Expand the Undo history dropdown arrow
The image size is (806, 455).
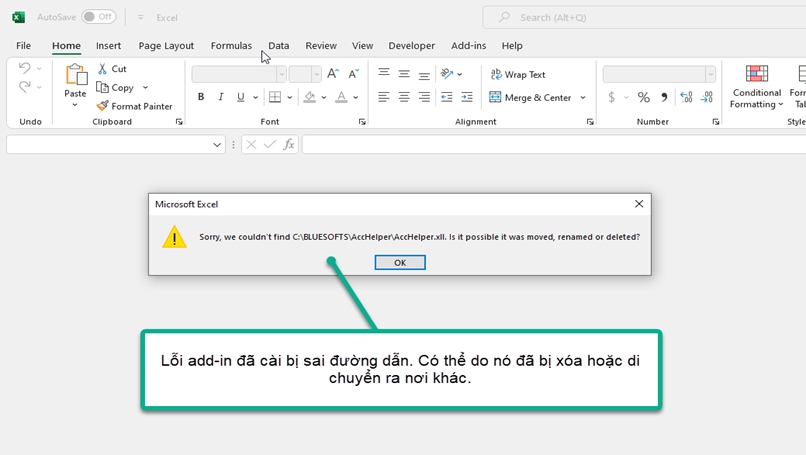39,68
